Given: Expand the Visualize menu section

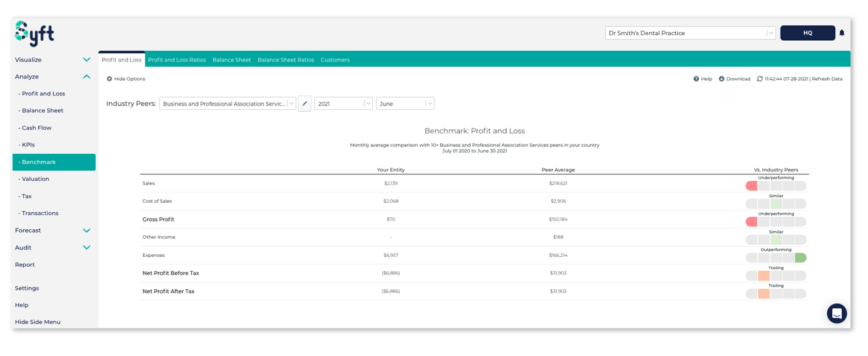Looking at the screenshot, I should coord(53,60).
